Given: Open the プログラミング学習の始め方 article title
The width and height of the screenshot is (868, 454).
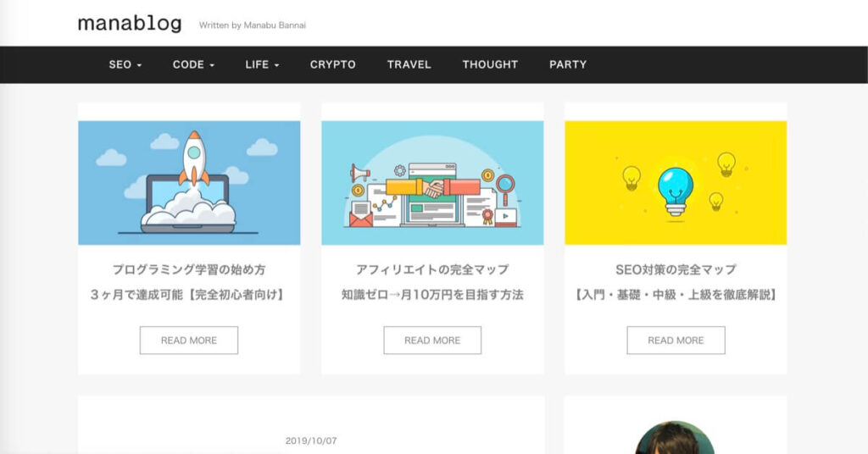Looking at the screenshot, I should point(189,269).
